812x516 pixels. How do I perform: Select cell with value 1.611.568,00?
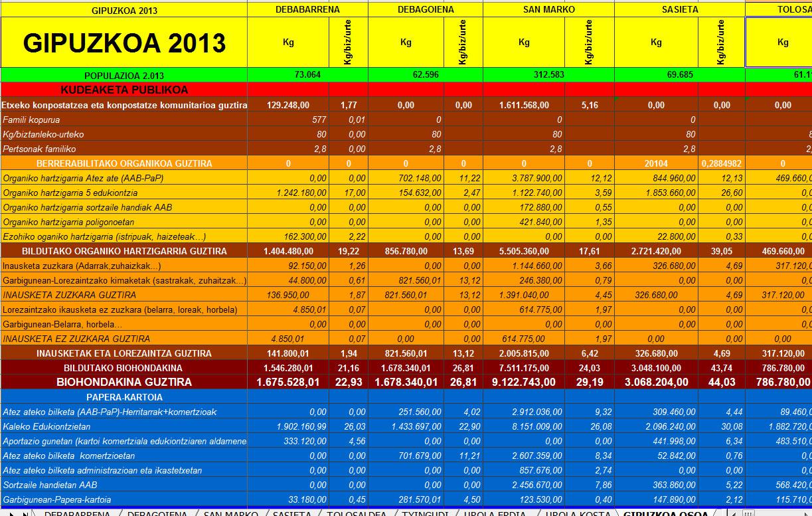coord(524,105)
